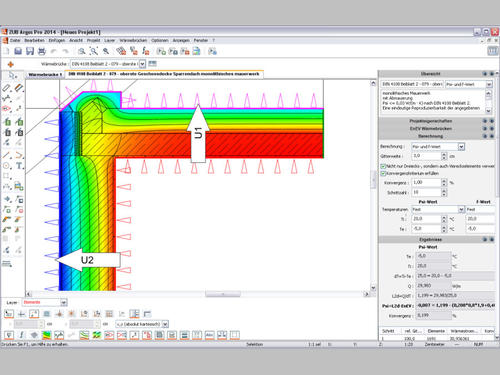Click the Psi-Wert Te temperature field showing -5,0
This screenshot has width=500, height=375.
pyautogui.click(x=426, y=229)
